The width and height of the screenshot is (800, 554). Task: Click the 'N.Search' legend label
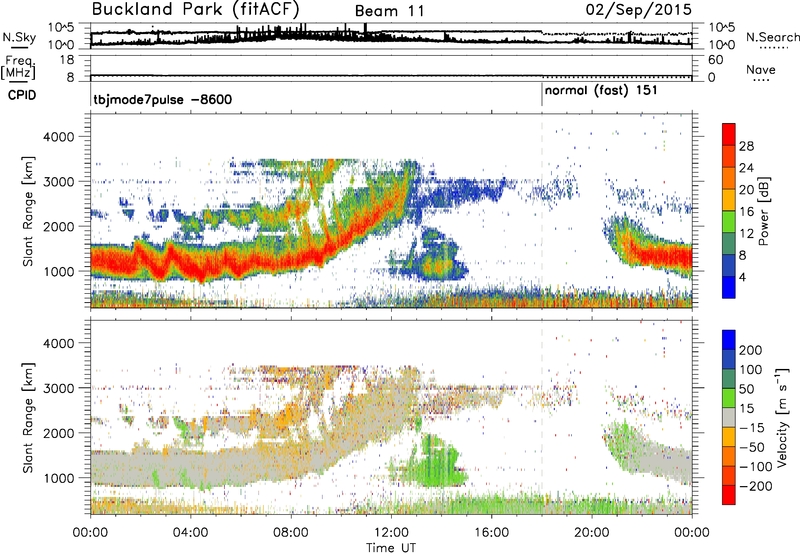[772, 37]
